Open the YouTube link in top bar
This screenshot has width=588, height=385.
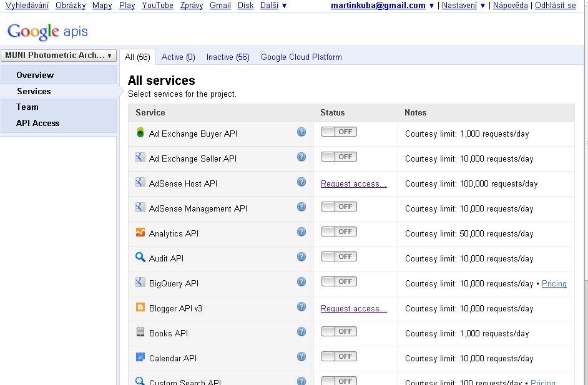coord(157,5)
